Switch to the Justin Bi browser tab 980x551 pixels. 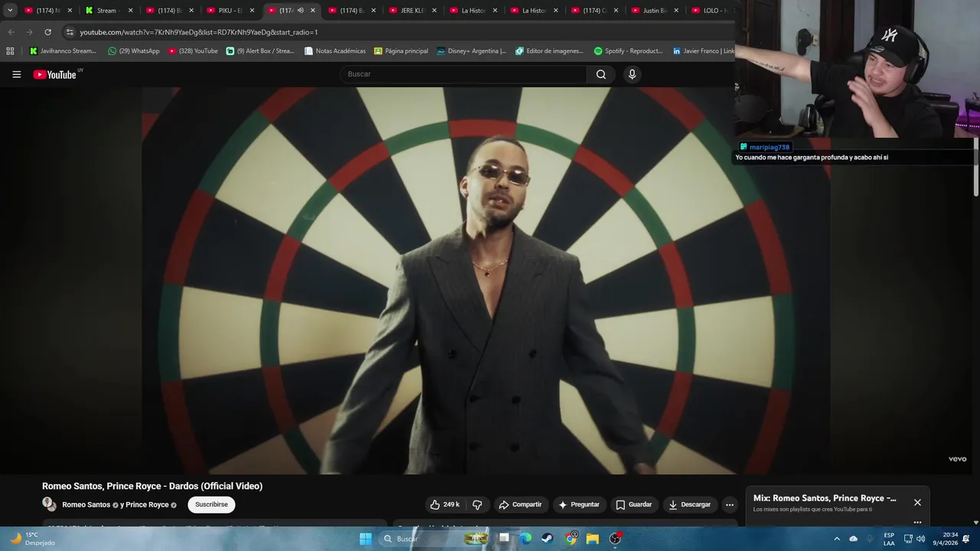tap(655, 11)
